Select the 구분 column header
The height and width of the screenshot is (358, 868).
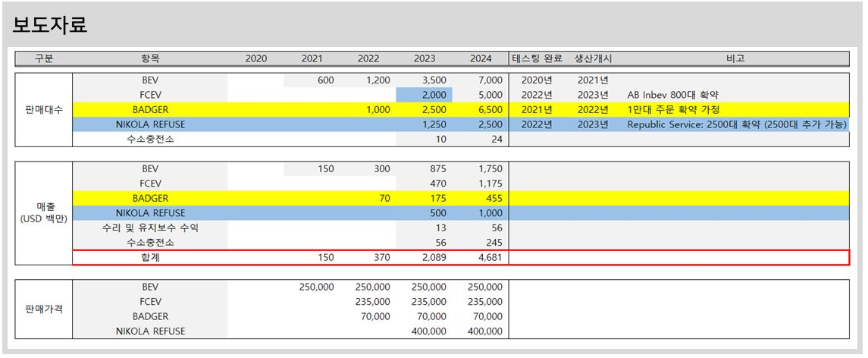pyautogui.click(x=44, y=58)
